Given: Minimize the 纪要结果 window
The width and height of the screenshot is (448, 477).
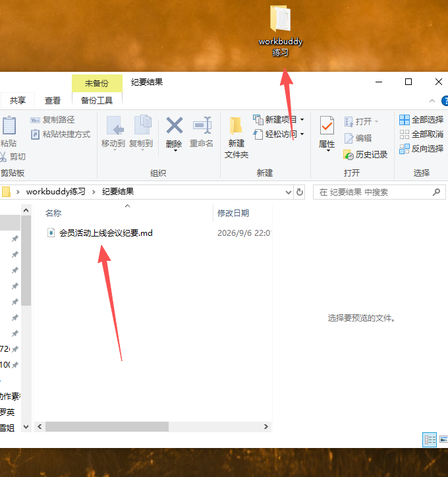Looking at the screenshot, I should 379,82.
